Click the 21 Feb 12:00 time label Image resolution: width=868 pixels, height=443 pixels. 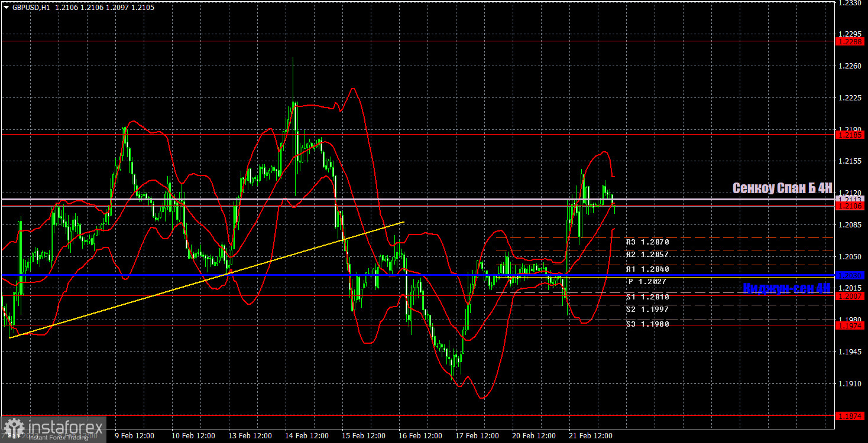(x=592, y=436)
